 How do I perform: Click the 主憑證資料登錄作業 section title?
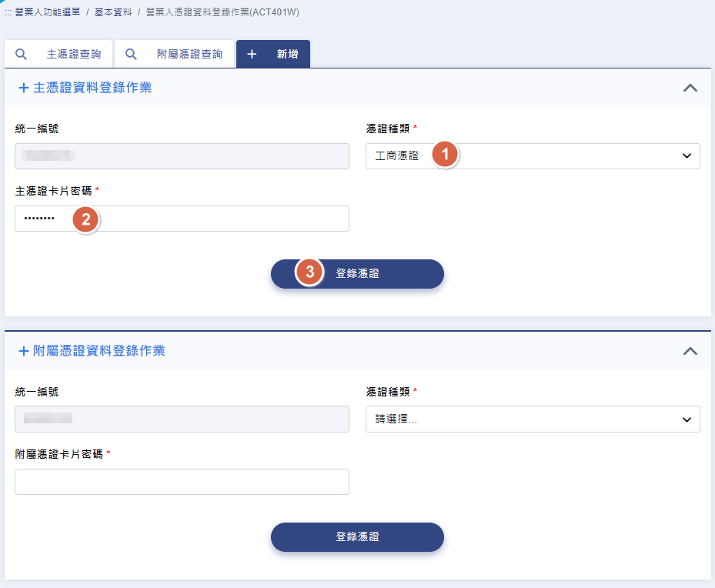tap(92, 88)
